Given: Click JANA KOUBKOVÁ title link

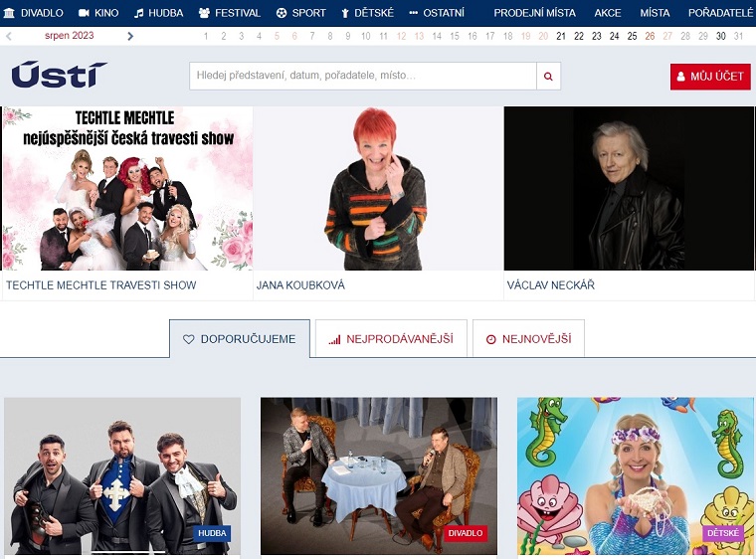Looking at the screenshot, I should tap(300, 285).
